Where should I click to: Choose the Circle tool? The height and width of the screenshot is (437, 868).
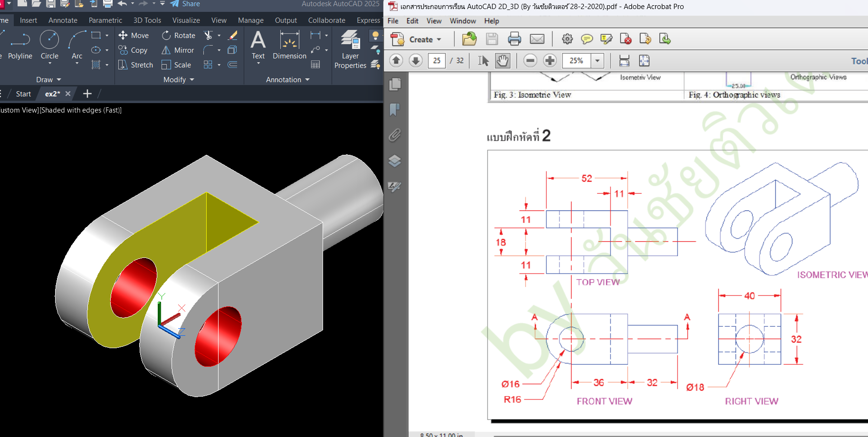tap(49, 45)
